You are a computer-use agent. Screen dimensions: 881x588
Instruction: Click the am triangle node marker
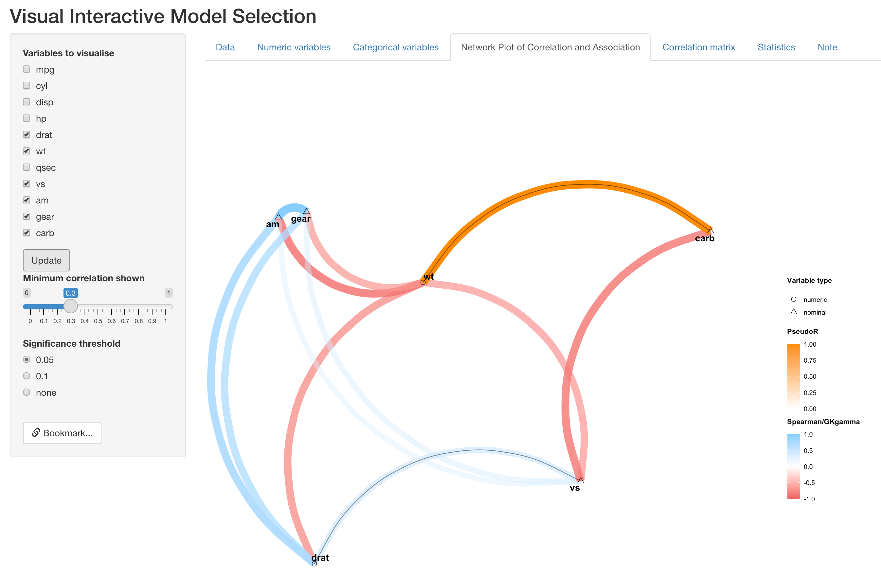point(279,217)
